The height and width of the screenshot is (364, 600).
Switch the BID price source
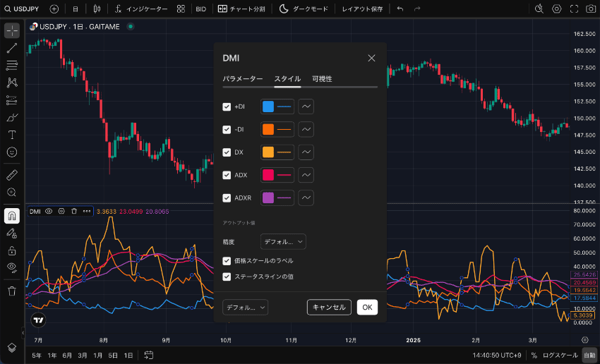(x=201, y=8)
